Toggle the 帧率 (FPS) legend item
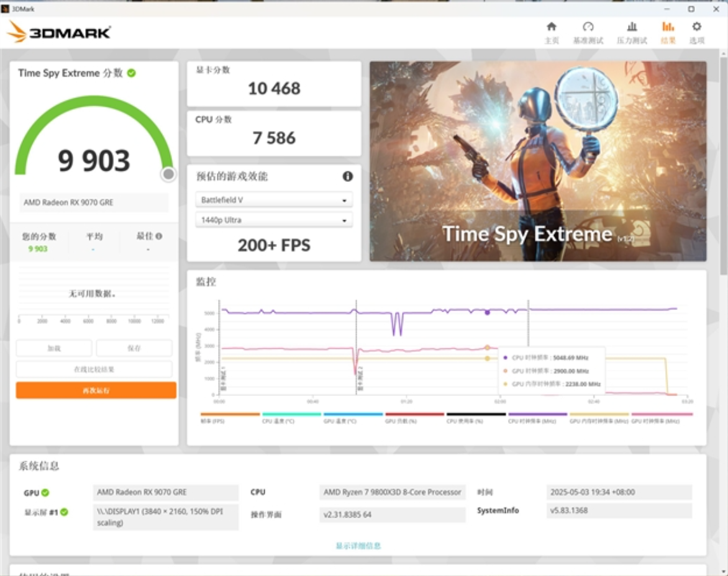The height and width of the screenshot is (576, 728). (x=230, y=418)
